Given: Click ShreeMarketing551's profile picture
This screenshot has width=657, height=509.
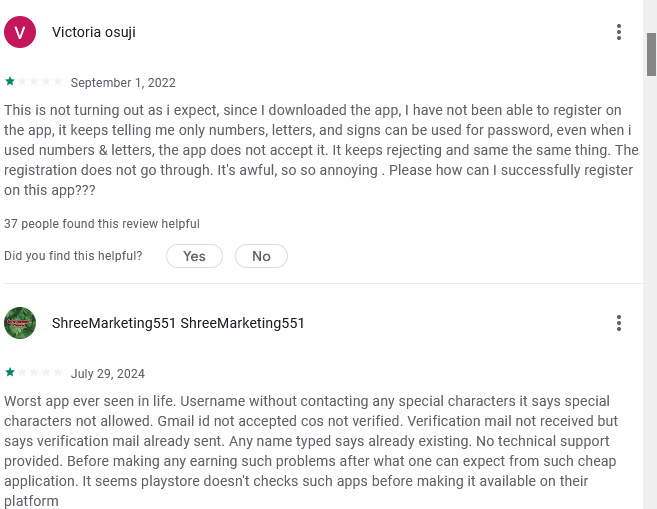Looking at the screenshot, I should point(20,323).
